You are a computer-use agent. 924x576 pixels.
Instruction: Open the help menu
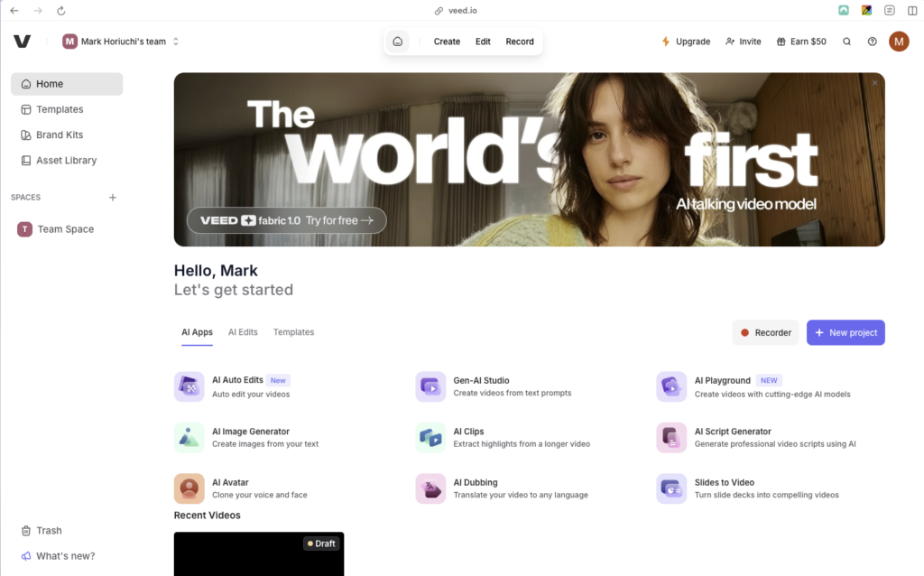[x=872, y=41]
